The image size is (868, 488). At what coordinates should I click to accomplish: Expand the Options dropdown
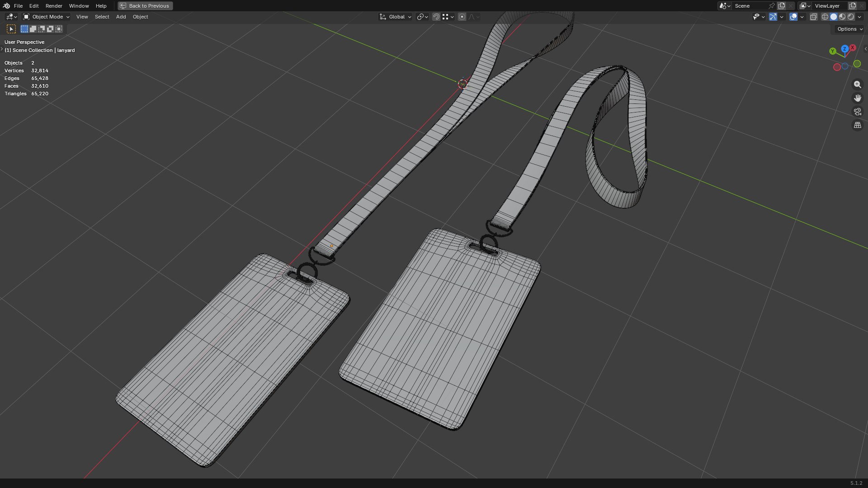point(850,29)
